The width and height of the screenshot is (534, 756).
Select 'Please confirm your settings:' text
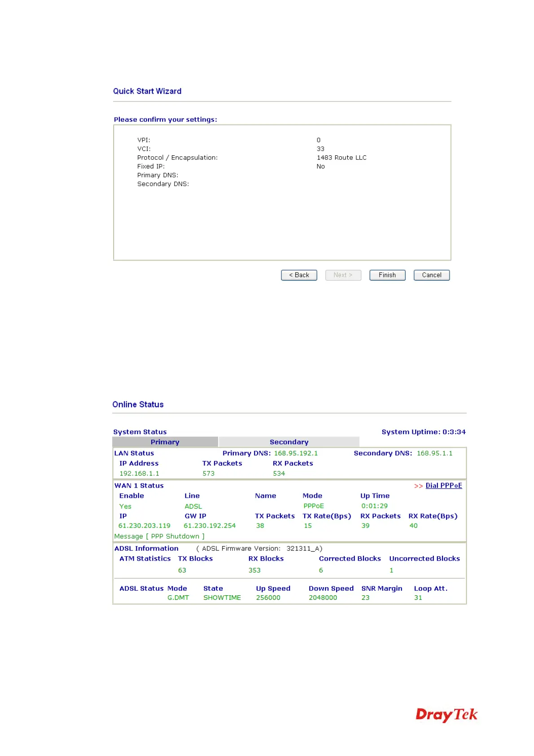[166, 119]
